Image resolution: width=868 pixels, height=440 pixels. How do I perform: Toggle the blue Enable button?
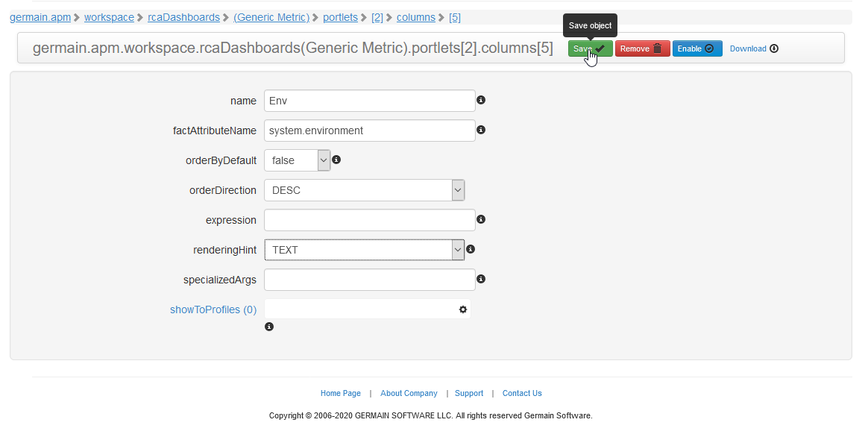pos(696,48)
